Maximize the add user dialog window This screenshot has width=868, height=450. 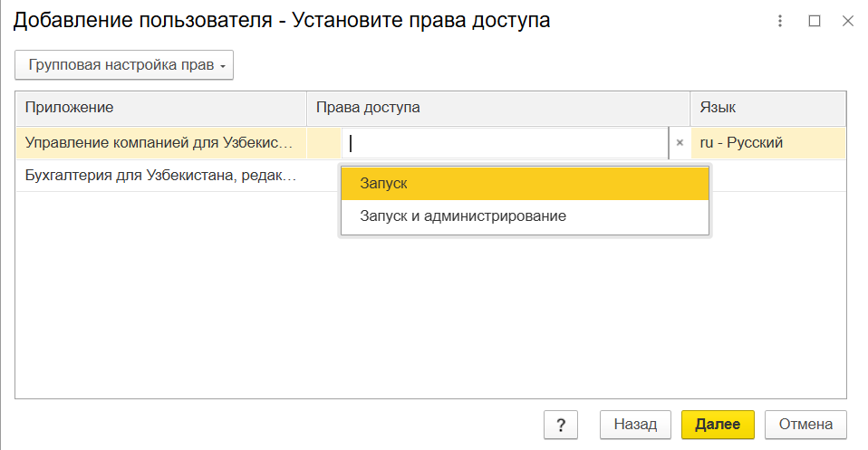[814, 21]
